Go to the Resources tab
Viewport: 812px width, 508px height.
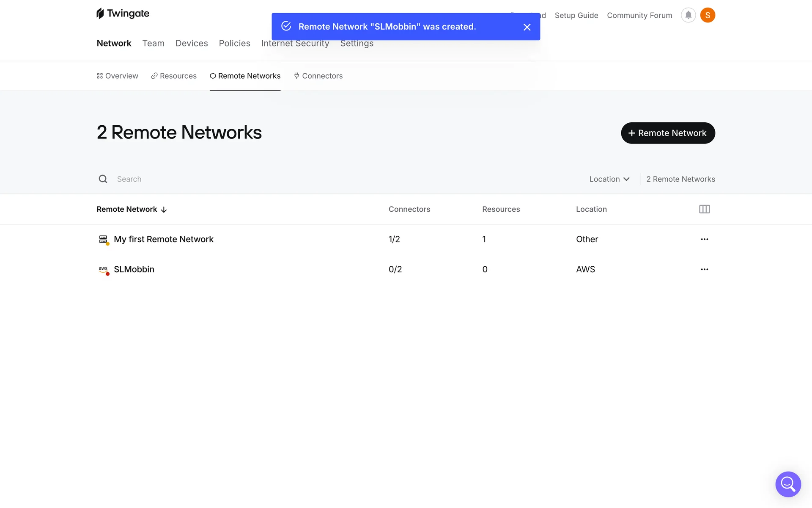coord(174,76)
